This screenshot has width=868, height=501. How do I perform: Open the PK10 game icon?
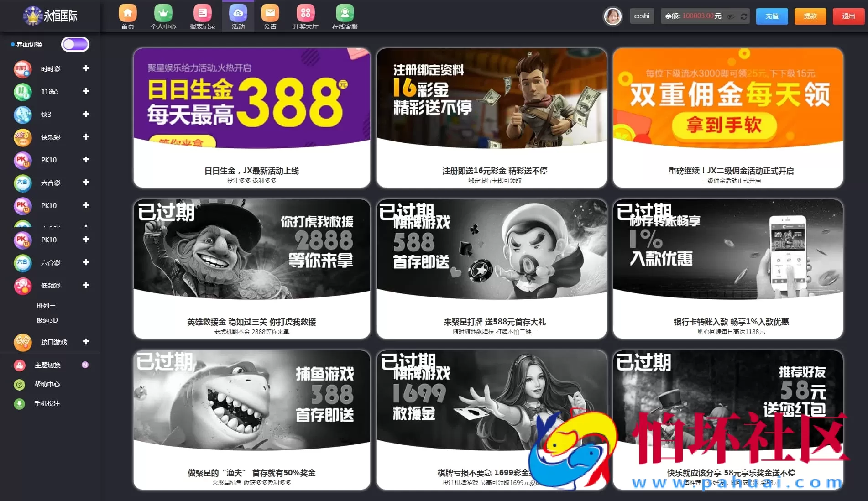(x=22, y=160)
